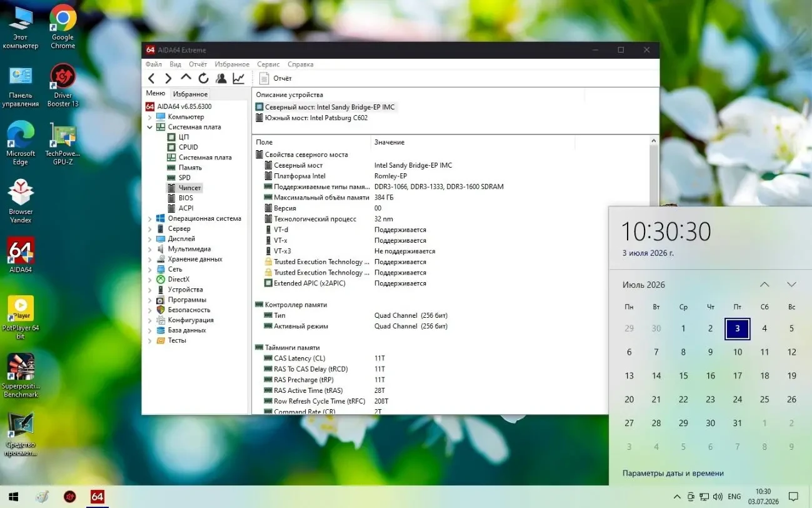Expand the Компьютер tree node
This screenshot has width=812, height=508.
(x=150, y=117)
